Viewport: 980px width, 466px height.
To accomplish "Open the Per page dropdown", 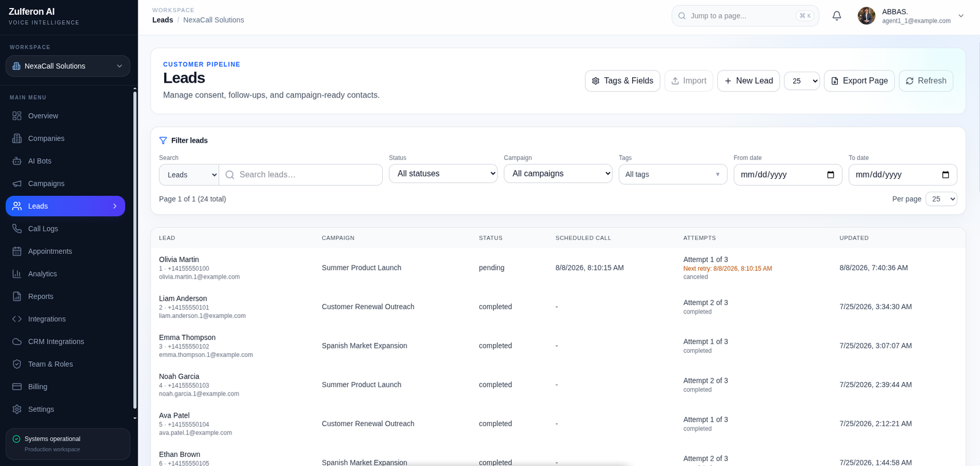I will pos(941,199).
